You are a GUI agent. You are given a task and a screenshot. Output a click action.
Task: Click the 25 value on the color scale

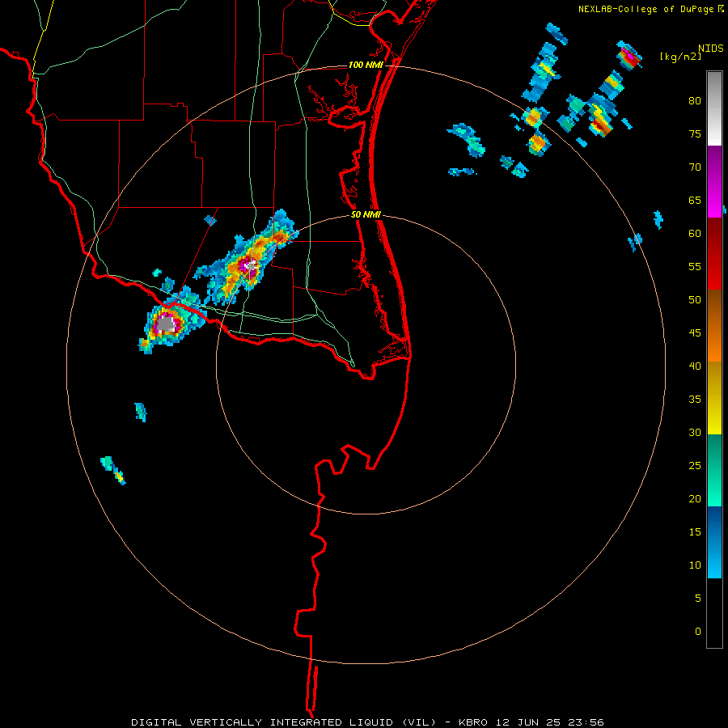point(695,466)
